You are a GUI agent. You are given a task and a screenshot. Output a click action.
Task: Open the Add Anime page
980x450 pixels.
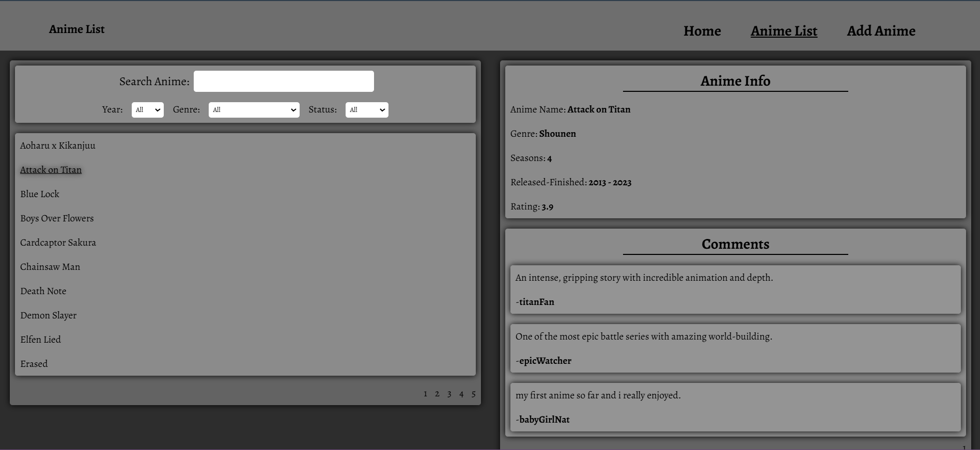pyautogui.click(x=881, y=31)
